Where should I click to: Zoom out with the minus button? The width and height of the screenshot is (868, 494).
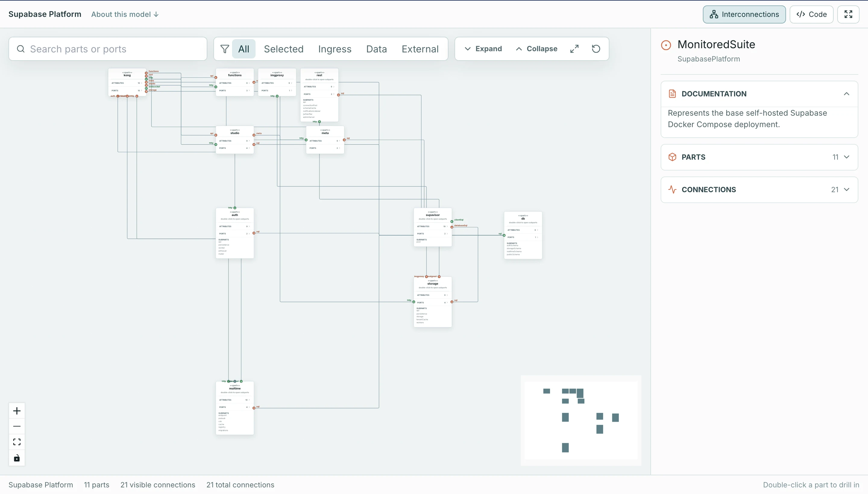[17, 427]
